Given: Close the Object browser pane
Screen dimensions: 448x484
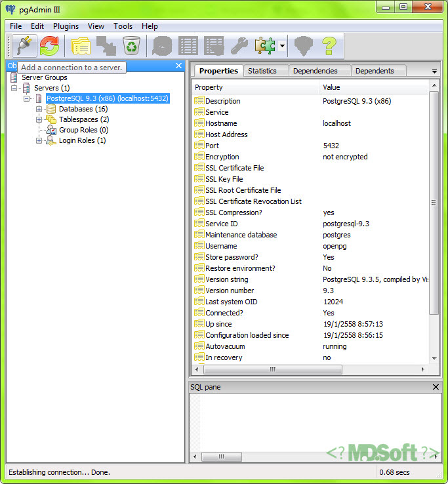Looking at the screenshot, I should (178, 66).
